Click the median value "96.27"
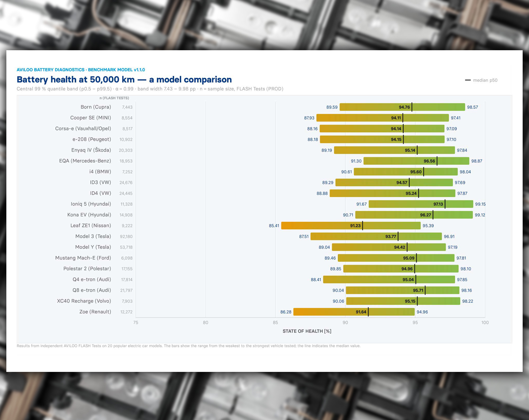The height and width of the screenshot is (420, 529). point(426,215)
